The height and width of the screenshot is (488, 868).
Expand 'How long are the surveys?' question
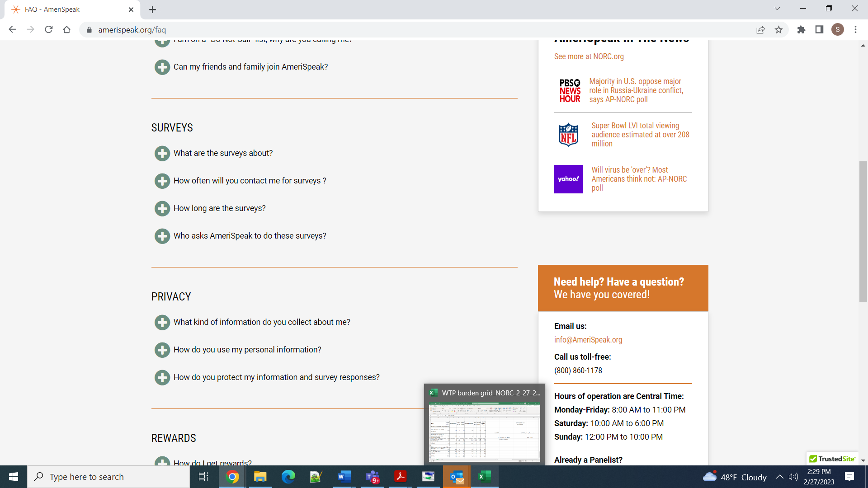point(162,208)
